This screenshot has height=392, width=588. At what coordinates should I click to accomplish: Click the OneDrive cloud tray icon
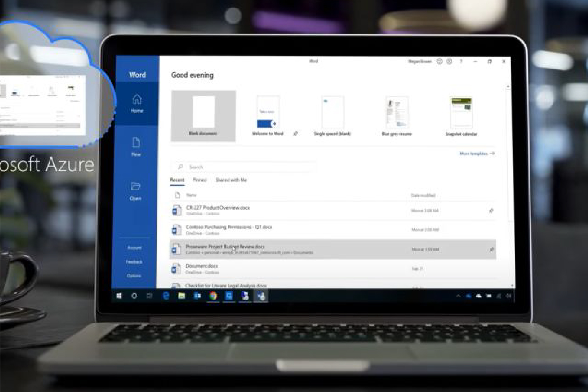479,296
